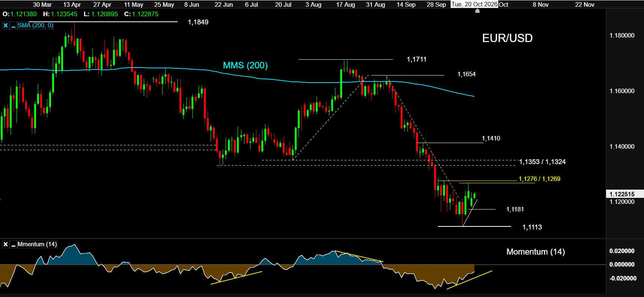Click the 30 Mar date on time axis
Viewport: 644px width, 297px height.
pyautogui.click(x=42, y=5)
